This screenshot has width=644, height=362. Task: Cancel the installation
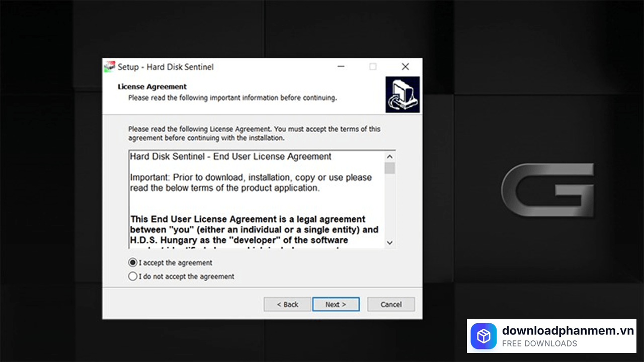tap(391, 304)
